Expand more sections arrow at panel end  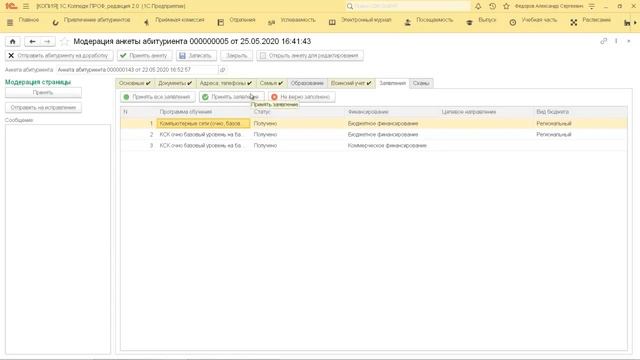[635, 23]
